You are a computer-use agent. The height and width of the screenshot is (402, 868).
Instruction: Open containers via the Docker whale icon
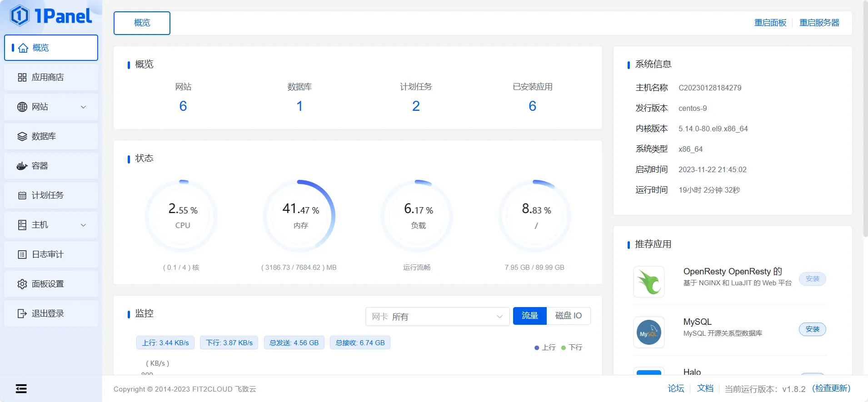point(22,166)
